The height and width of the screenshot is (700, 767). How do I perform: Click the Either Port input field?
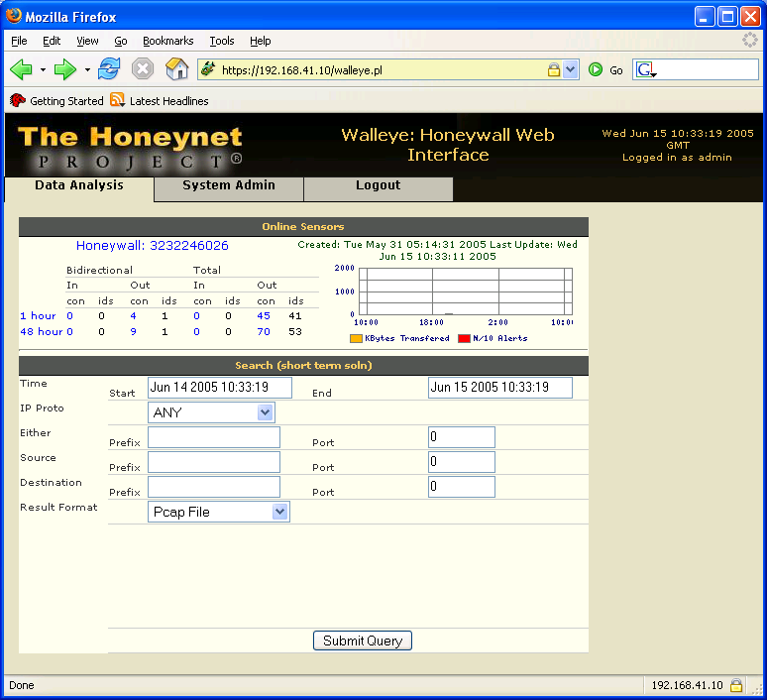461,437
